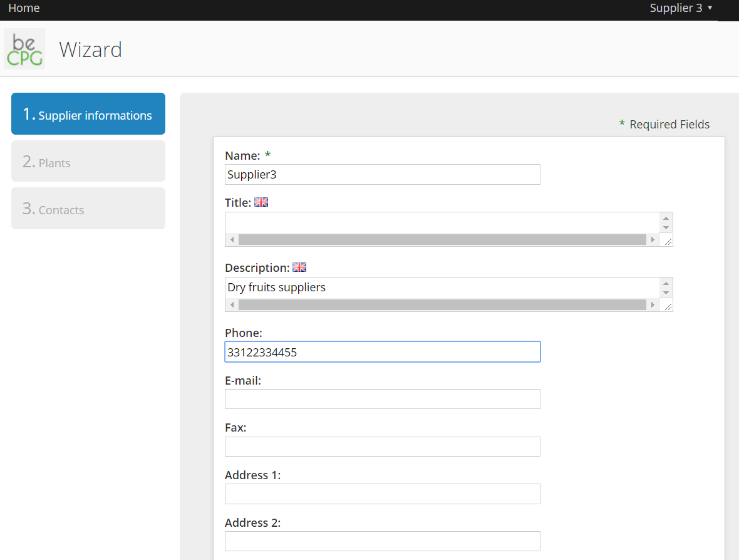
Task: Switch to the Plants step
Action: click(88, 161)
